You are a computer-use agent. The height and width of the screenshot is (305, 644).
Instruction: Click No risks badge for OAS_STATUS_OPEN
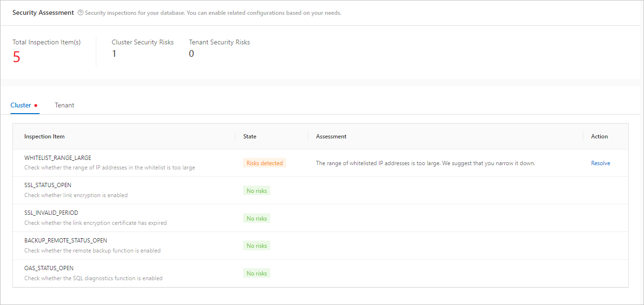point(256,273)
